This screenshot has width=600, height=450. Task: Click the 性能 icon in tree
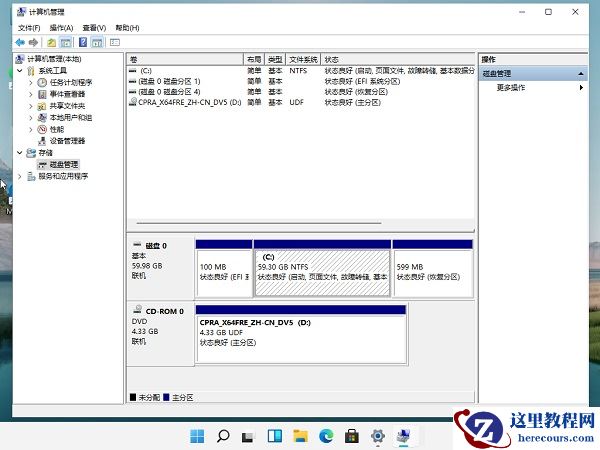[42, 129]
